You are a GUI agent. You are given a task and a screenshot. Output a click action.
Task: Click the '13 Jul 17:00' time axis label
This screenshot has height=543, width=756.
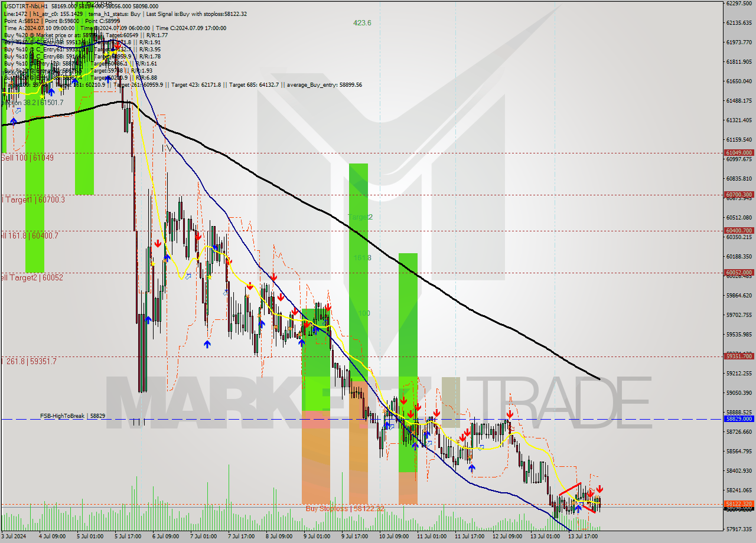point(582,537)
